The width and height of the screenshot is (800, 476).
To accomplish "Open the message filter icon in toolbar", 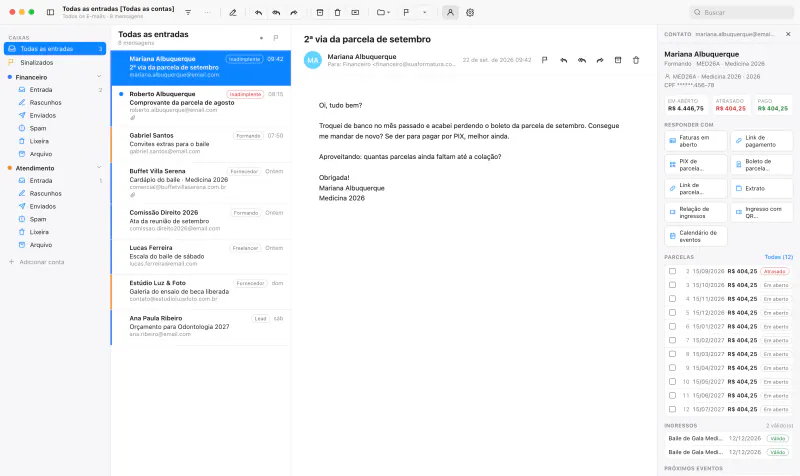I will tap(188, 12).
